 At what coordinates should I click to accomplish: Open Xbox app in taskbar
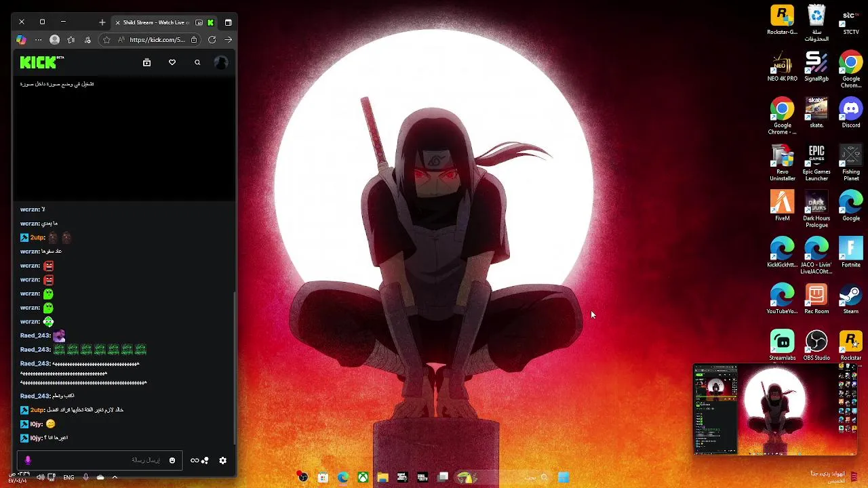click(x=363, y=478)
